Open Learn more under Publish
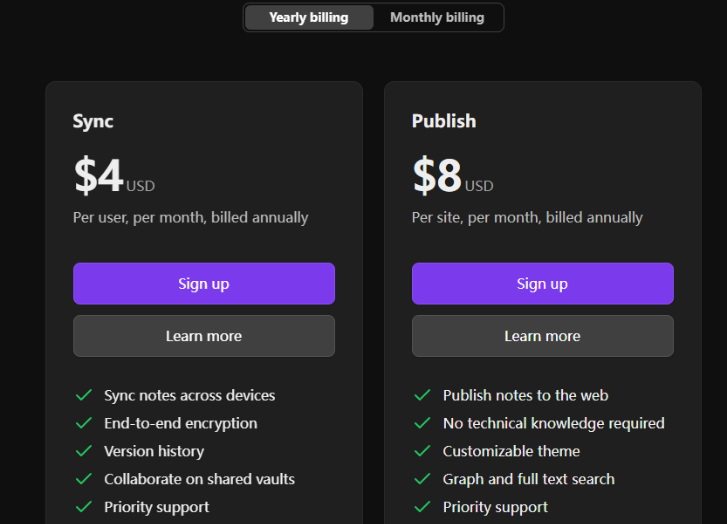This screenshot has width=727, height=524. pyautogui.click(x=542, y=336)
